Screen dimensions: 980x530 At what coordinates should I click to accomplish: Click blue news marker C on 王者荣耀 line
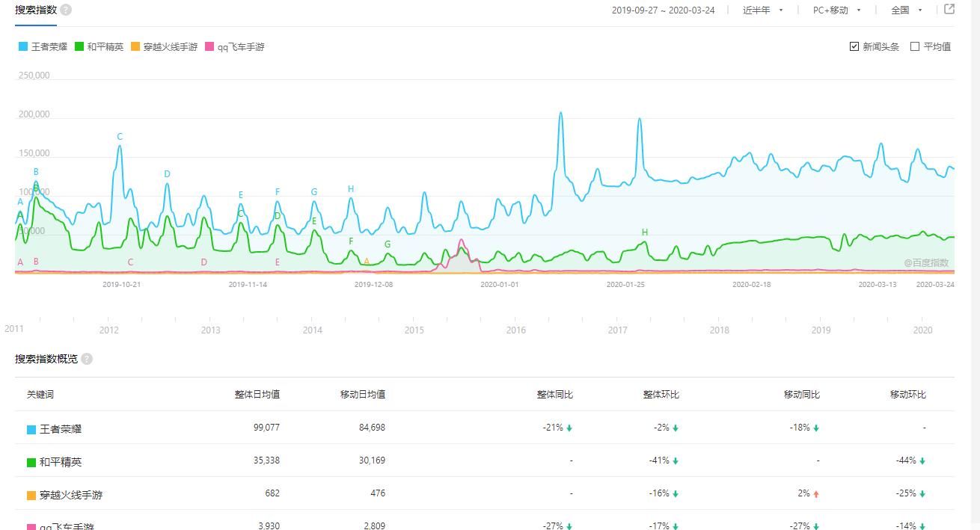pos(120,137)
